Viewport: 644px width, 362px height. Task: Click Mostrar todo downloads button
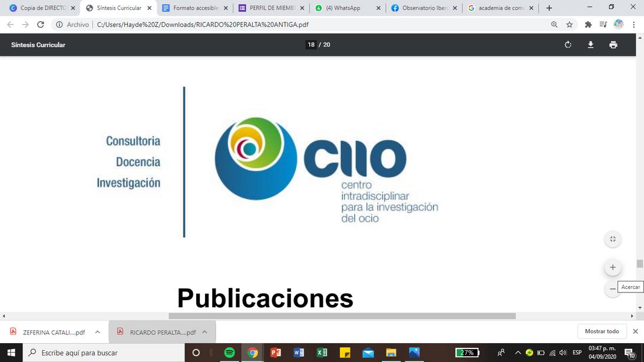[x=602, y=331]
